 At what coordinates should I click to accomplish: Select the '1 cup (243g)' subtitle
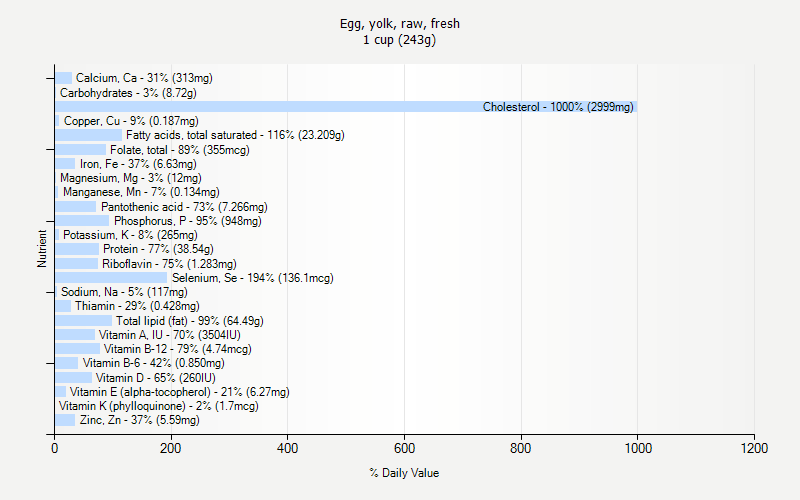[399, 40]
